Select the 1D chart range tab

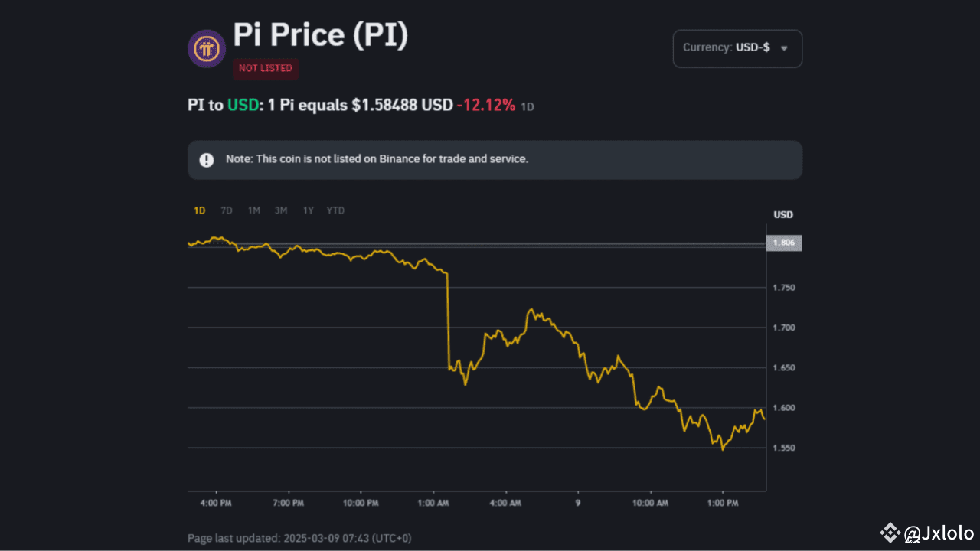(199, 210)
